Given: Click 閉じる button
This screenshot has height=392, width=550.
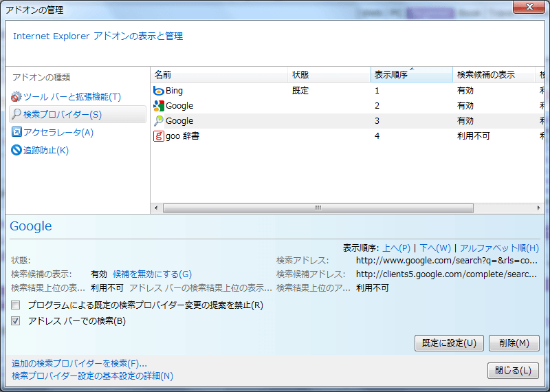Looking at the screenshot, I should (x=513, y=371).
